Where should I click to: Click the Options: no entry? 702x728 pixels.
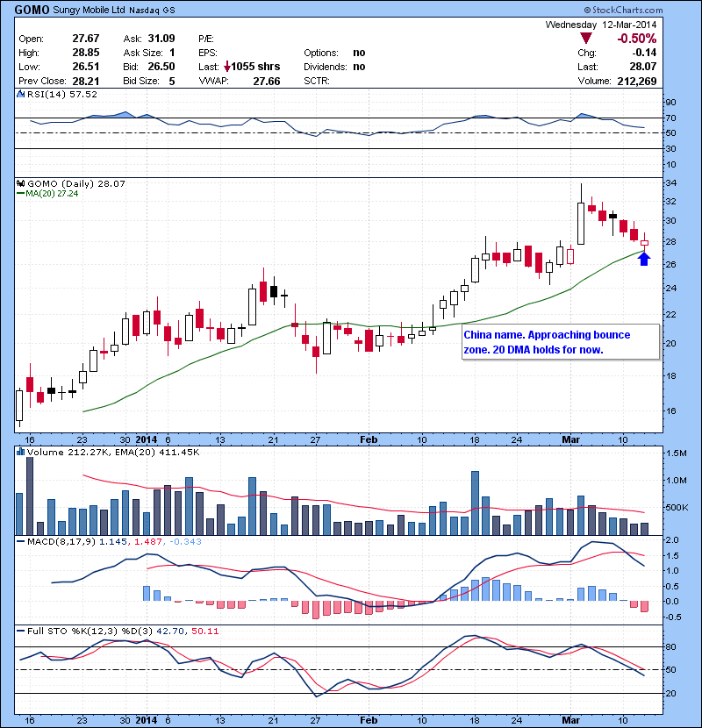(x=334, y=53)
